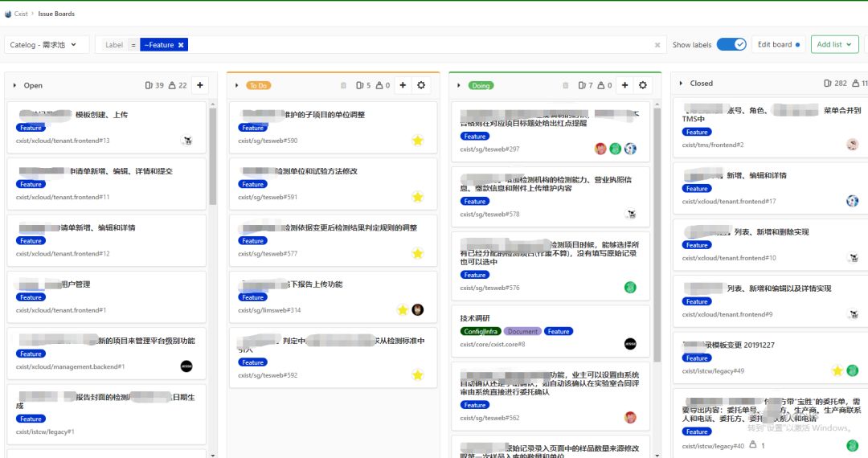The width and height of the screenshot is (868, 458).
Task: Open the Cxist breadcrumb link
Action: click(x=21, y=14)
